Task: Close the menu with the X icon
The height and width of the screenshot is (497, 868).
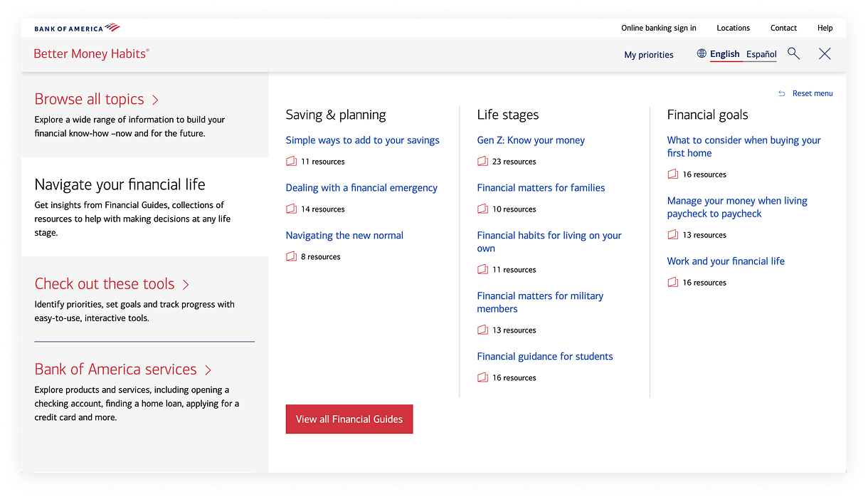Action: [x=825, y=53]
